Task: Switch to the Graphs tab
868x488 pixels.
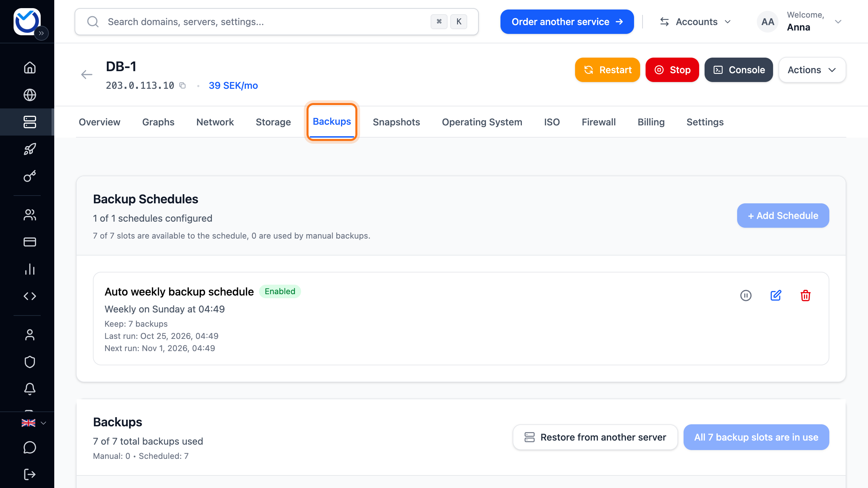Action: click(x=158, y=122)
